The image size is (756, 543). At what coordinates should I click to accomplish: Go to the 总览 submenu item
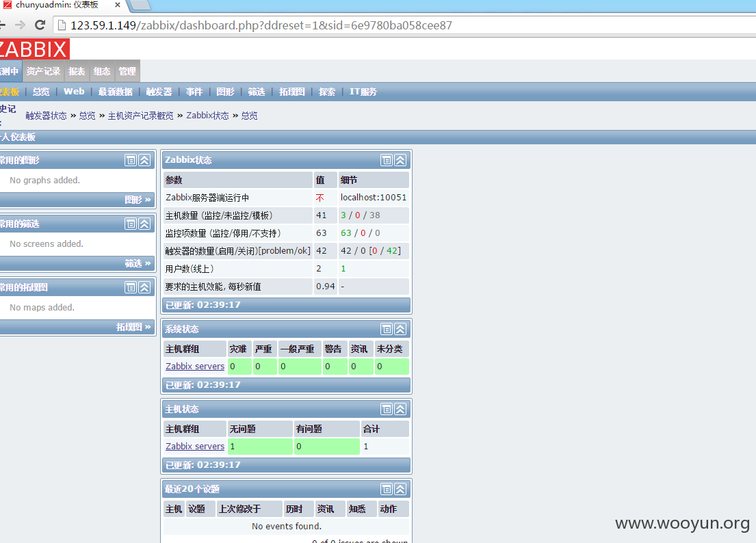pyautogui.click(x=41, y=92)
